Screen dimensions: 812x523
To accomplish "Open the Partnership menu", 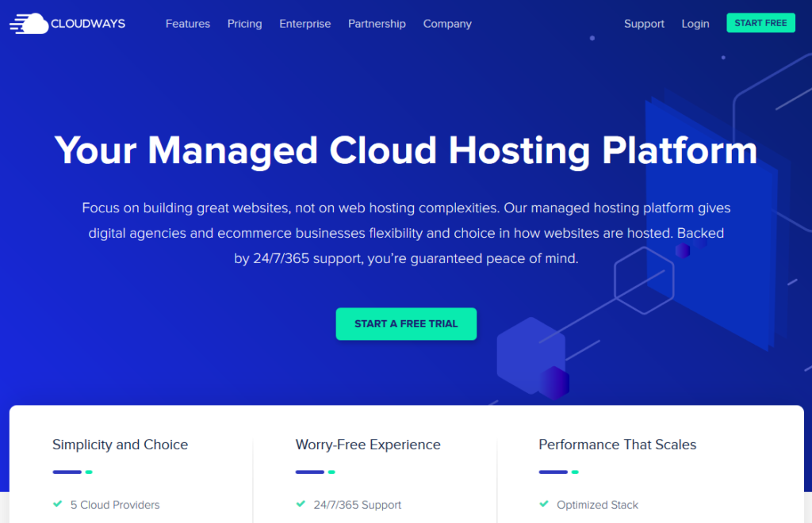I will tap(377, 24).
